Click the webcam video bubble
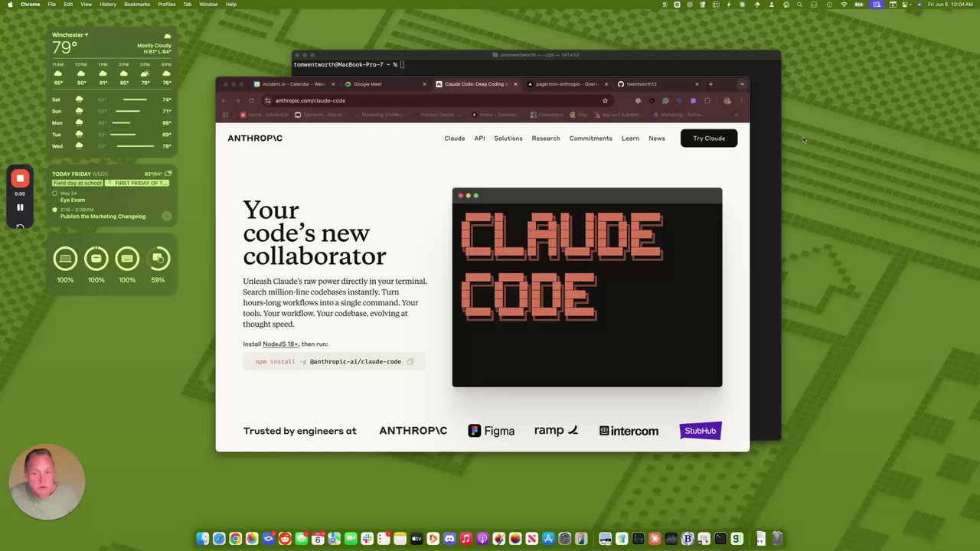The height and width of the screenshot is (551, 980). (x=47, y=483)
